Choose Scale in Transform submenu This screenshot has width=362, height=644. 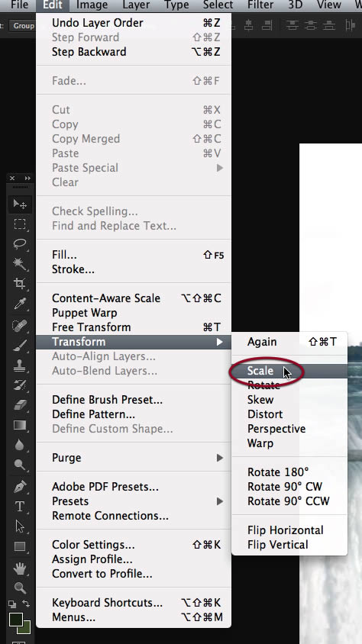click(289, 371)
